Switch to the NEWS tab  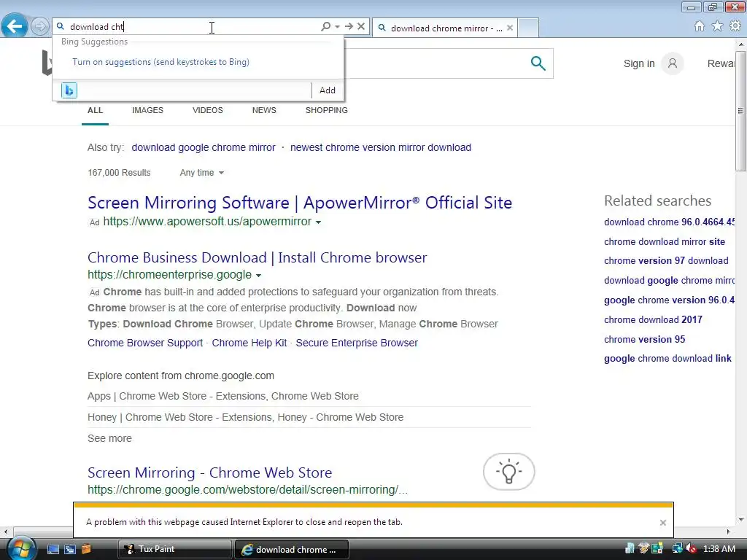(x=264, y=110)
